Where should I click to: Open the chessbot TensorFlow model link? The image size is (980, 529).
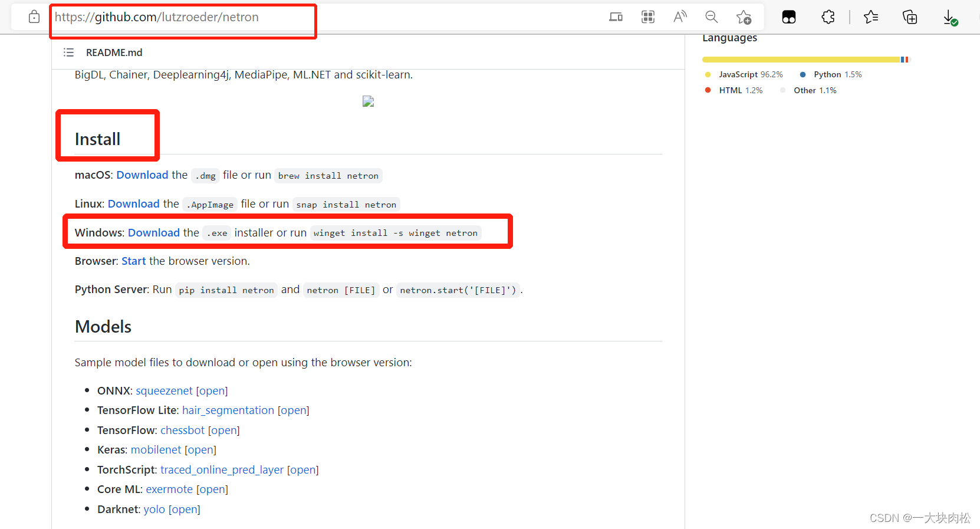pos(183,431)
